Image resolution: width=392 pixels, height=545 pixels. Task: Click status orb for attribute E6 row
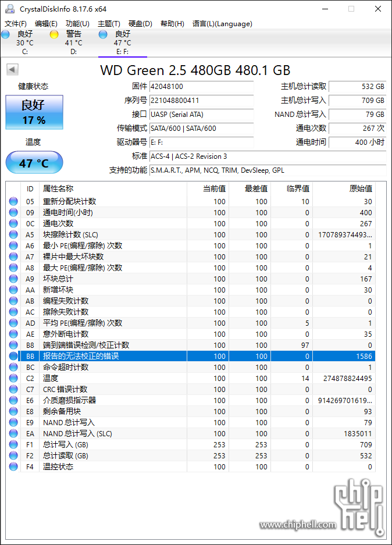[x=13, y=400]
